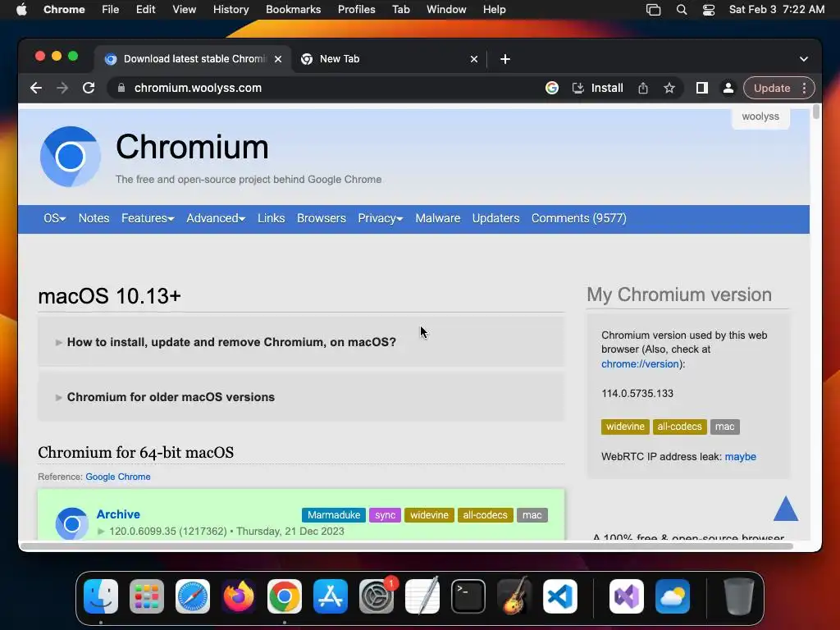Open the Browsers nav item
Screen dimensions: 840x630
[x=322, y=218]
